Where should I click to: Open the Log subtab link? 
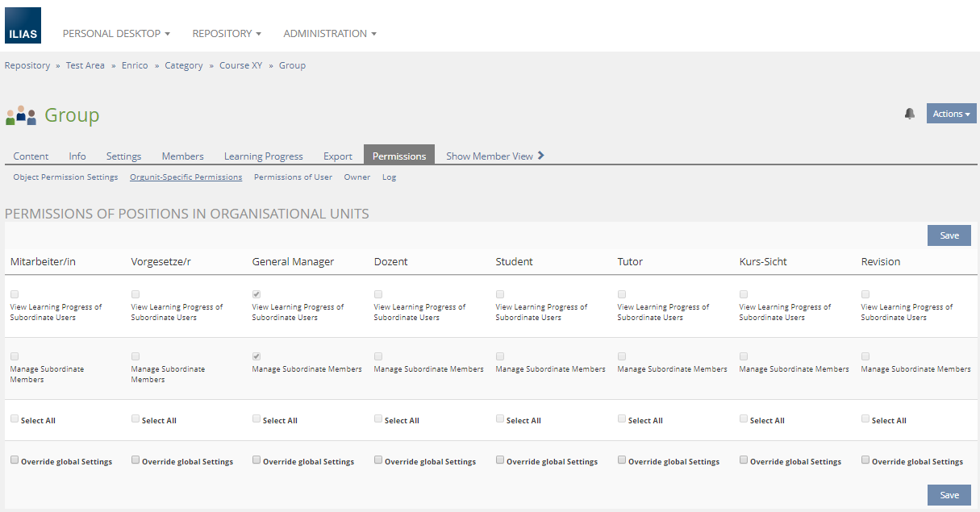tap(389, 177)
